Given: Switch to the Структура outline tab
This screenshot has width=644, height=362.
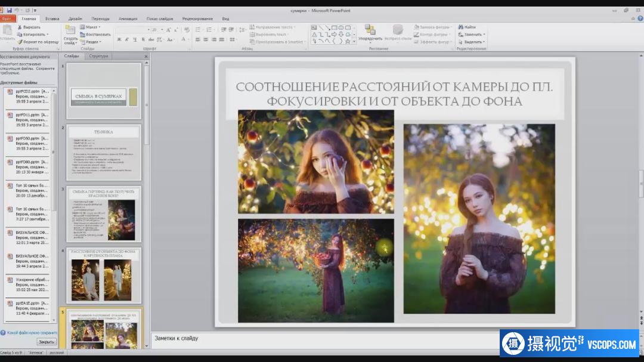Looking at the screenshot, I should click(98, 56).
